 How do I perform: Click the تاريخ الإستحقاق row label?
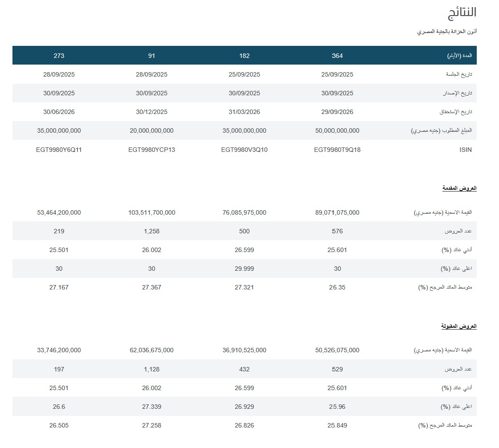click(x=456, y=112)
